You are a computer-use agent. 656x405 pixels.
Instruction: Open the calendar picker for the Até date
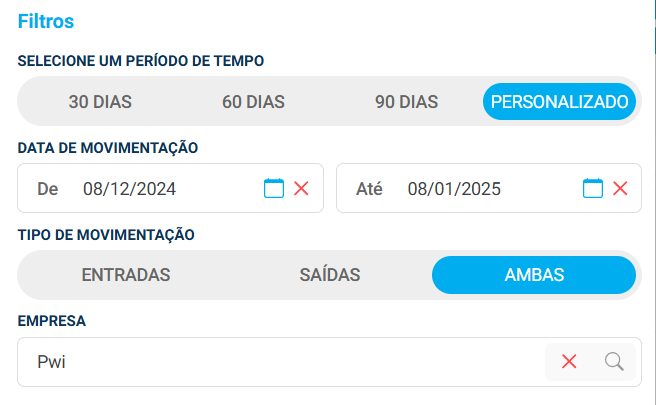point(593,188)
